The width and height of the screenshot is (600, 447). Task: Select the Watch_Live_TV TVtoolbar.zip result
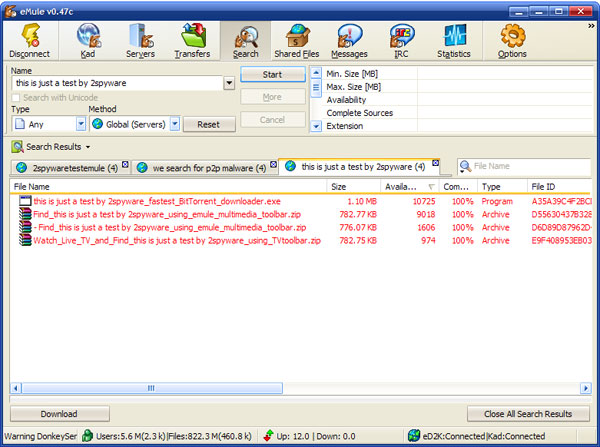click(x=301, y=240)
